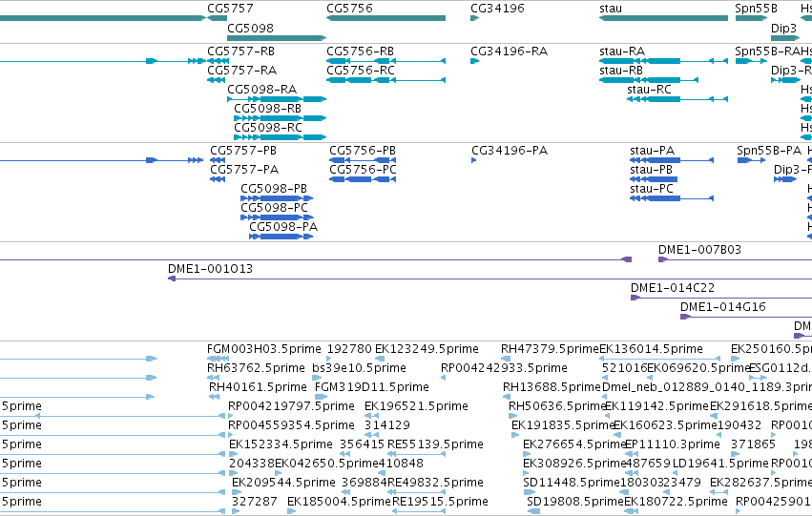Click the LD19641.5prime EST label
The image size is (812, 516).
click(x=720, y=464)
